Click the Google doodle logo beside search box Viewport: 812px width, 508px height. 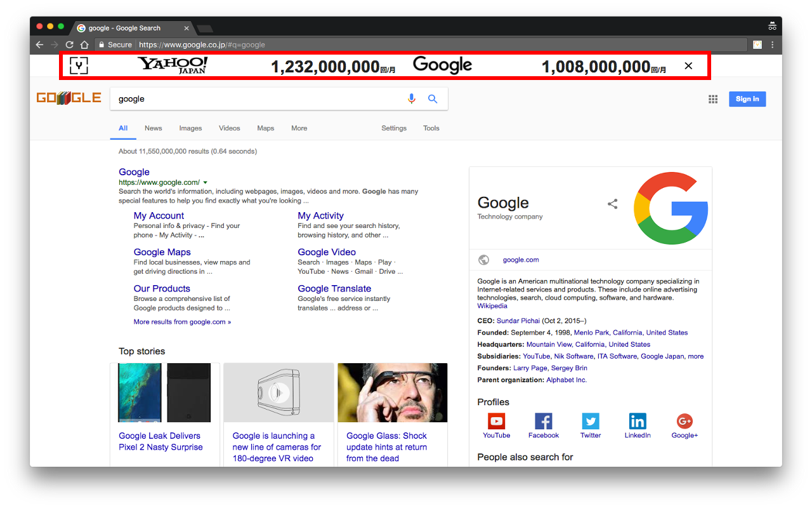pos(69,98)
